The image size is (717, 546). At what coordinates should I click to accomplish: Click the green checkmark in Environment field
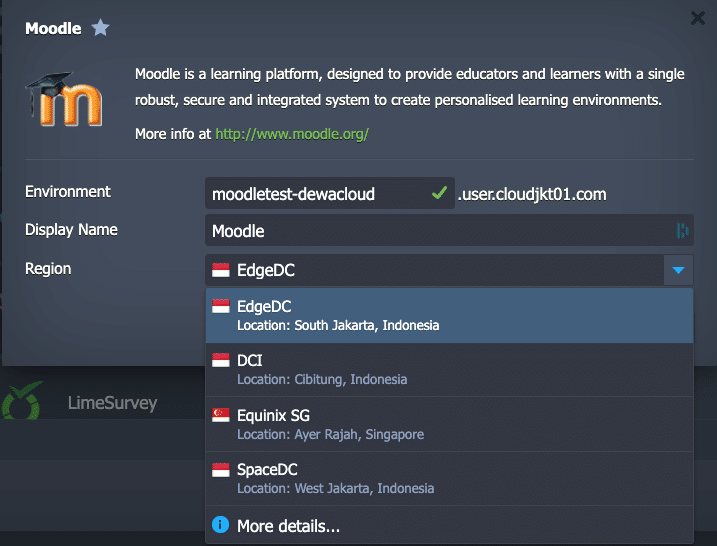[438, 193]
